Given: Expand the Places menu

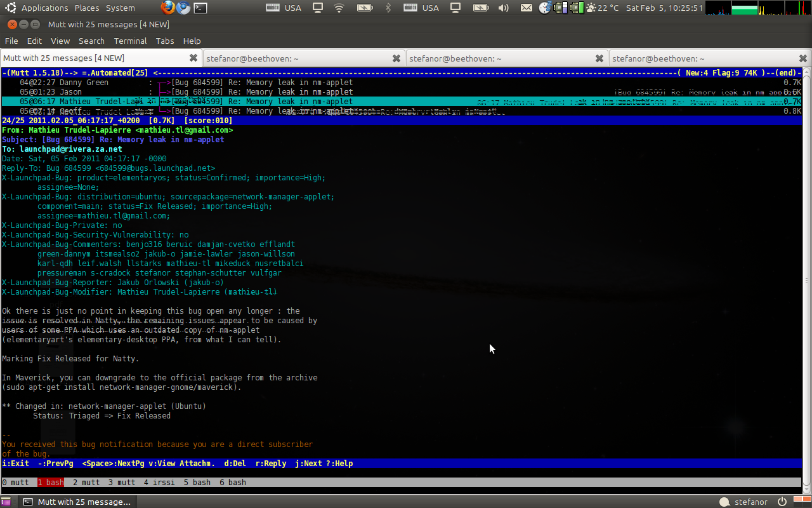Looking at the screenshot, I should coord(87,8).
